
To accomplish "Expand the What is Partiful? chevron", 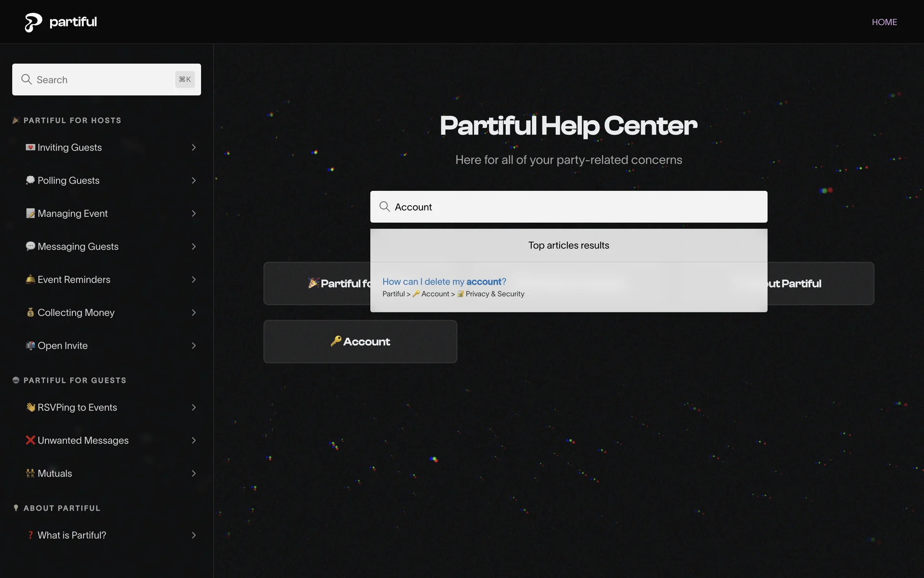I will click(x=193, y=535).
